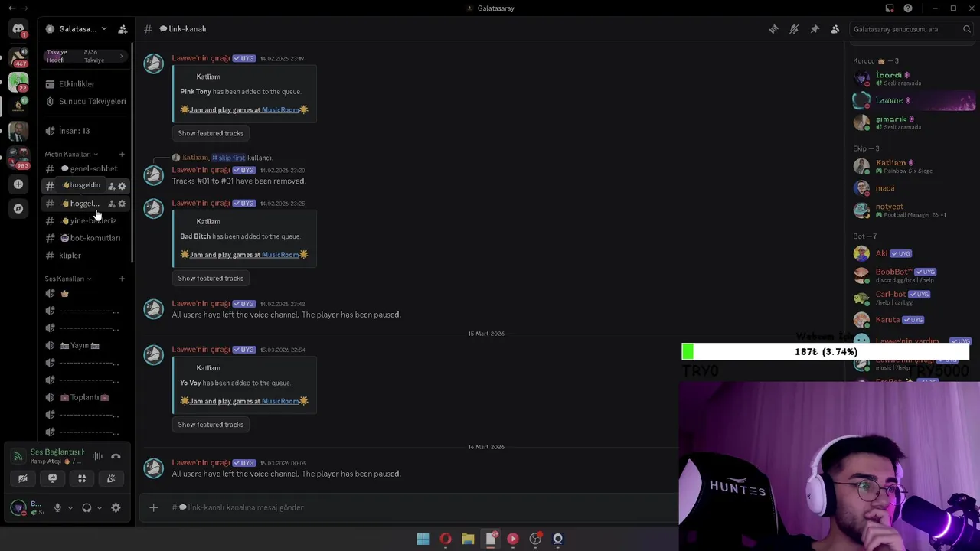Join Toplantı voice channel
This screenshot has height=551, width=980.
pos(86,397)
